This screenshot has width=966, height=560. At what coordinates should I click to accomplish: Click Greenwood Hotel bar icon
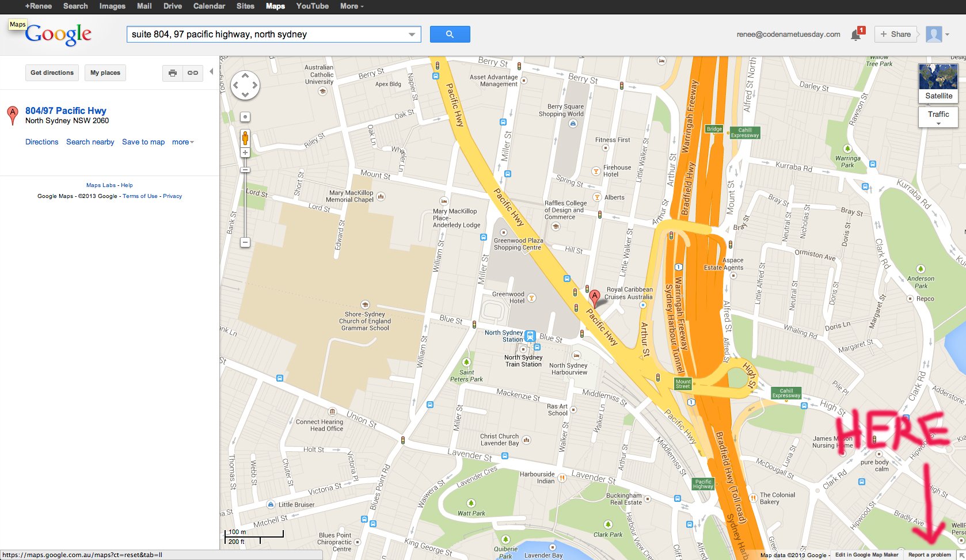tap(532, 298)
